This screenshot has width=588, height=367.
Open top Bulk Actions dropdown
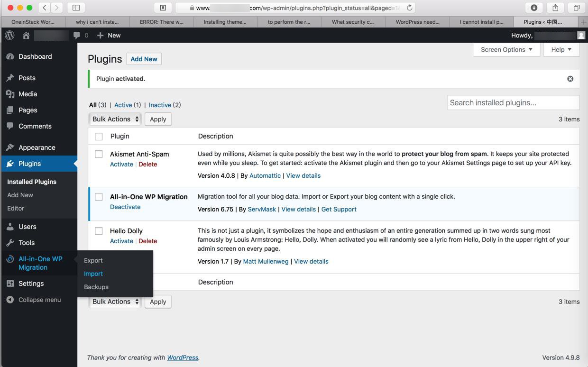pyautogui.click(x=115, y=119)
